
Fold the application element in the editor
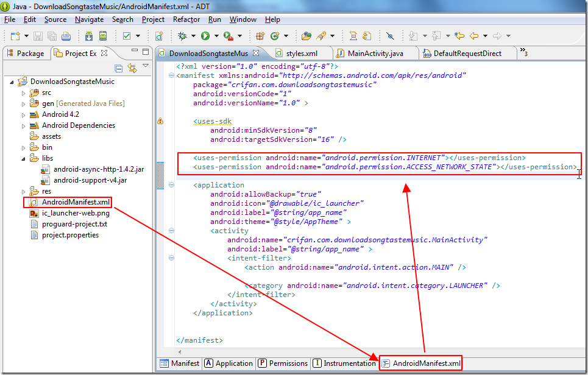[171, 185]
